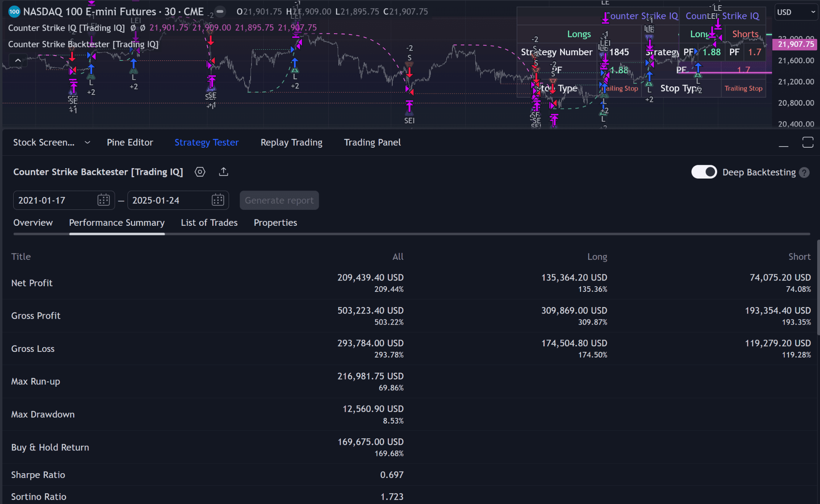820x504 pixels.
Task: Open the Pine Editor tab
Action: (x=130, y=143)
